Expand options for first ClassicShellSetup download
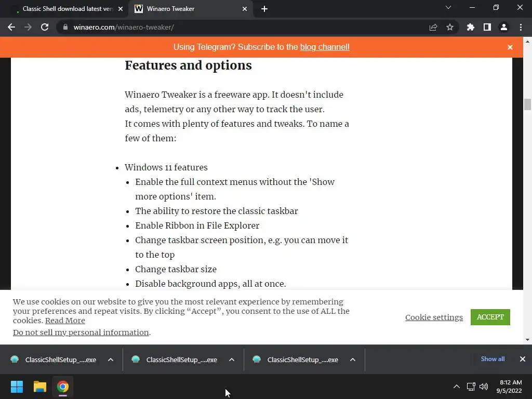Viewport: 532px width, 399px height. (x=111, y=360)
